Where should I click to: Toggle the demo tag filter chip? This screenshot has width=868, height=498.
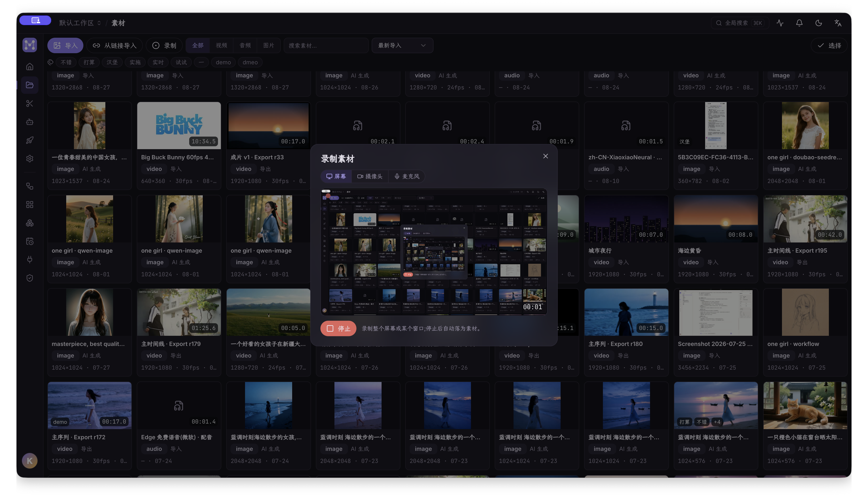coord(223,62)
